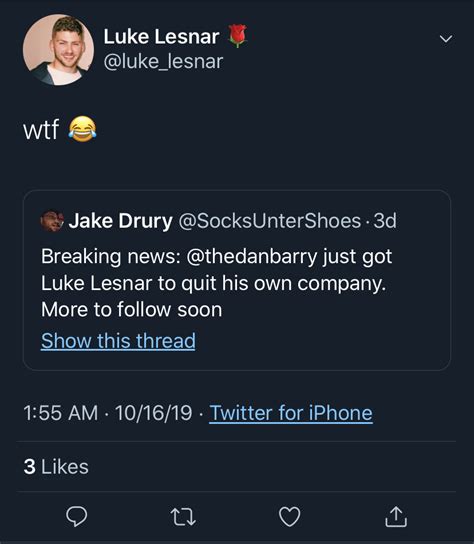Open Luke Lesnar's profile picture
474x544 pixels.
click(x=58, y=50)
